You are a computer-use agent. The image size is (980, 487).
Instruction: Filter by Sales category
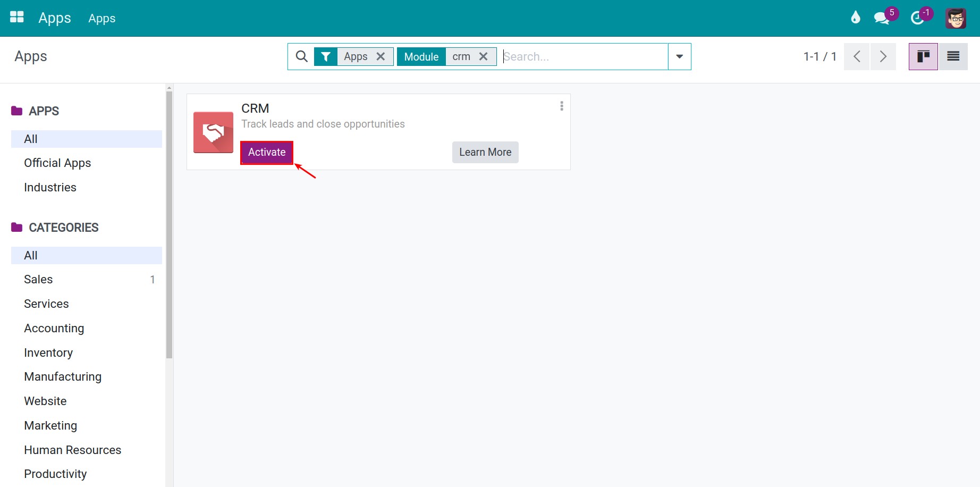[x=87, y=280]
